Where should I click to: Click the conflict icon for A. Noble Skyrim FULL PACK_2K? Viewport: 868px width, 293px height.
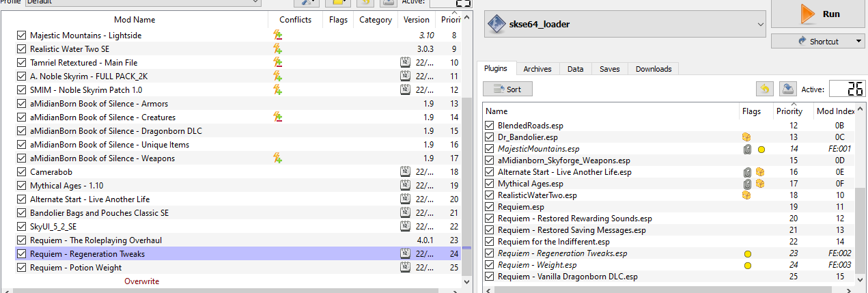tap(277, 76)
